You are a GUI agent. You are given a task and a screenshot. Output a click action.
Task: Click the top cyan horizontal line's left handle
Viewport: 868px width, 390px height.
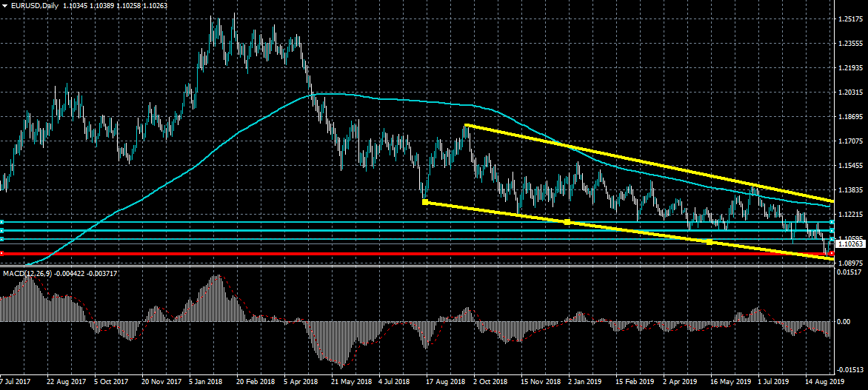2,222
